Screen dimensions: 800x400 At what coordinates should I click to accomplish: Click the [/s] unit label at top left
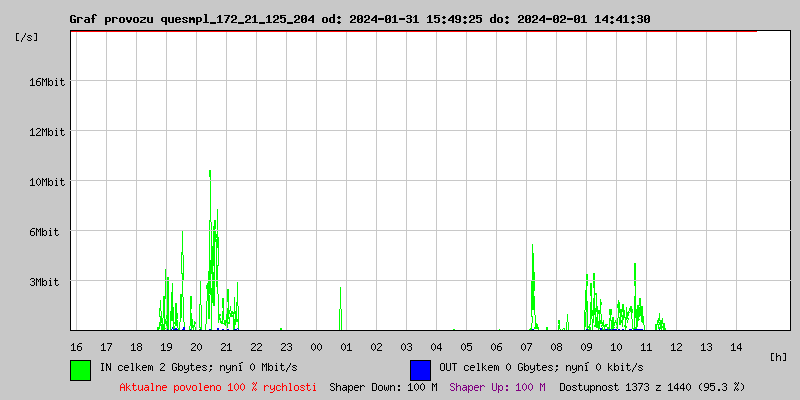[x=27, y=37]
